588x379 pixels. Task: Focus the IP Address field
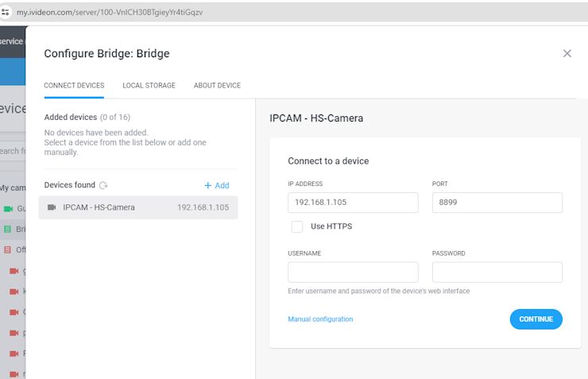pos(353,203)
